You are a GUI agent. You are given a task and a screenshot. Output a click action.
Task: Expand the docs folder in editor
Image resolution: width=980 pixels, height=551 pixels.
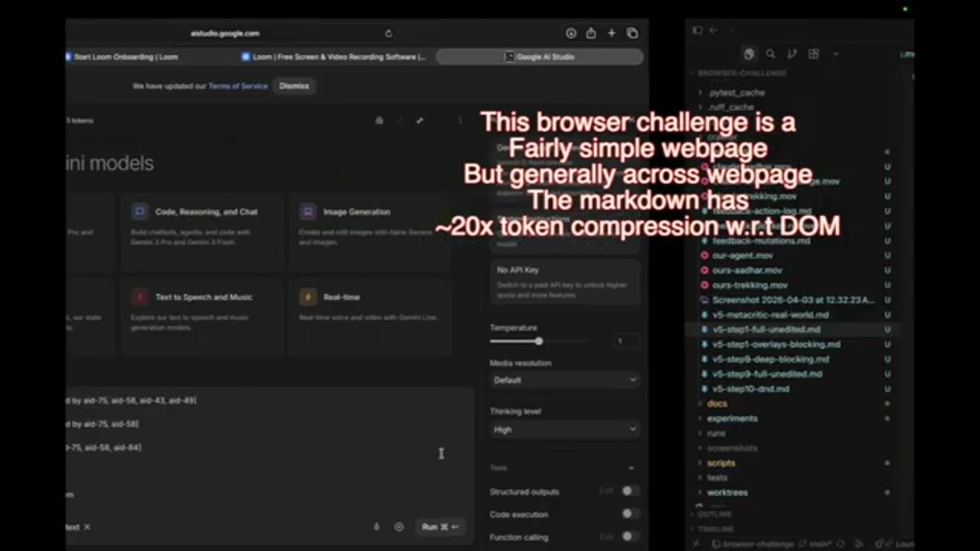pyautogui.click(x=717, y=403)
